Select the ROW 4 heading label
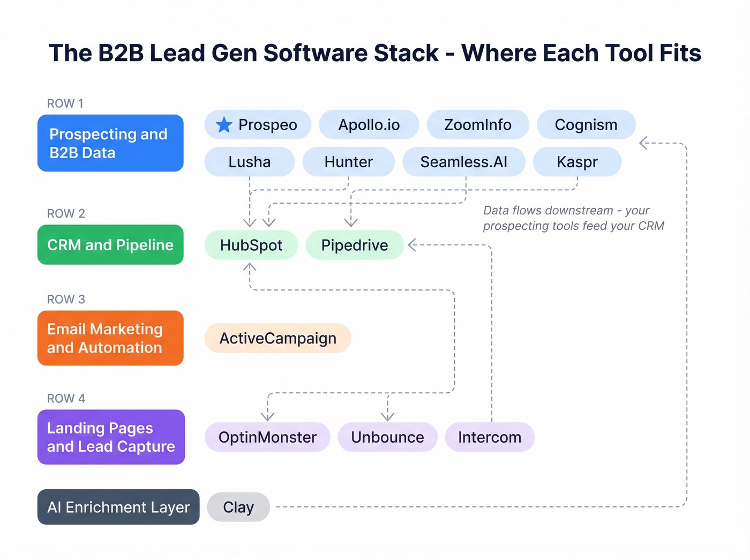The height and width of the screenshot is (560, 750). (x=66, y=398)
